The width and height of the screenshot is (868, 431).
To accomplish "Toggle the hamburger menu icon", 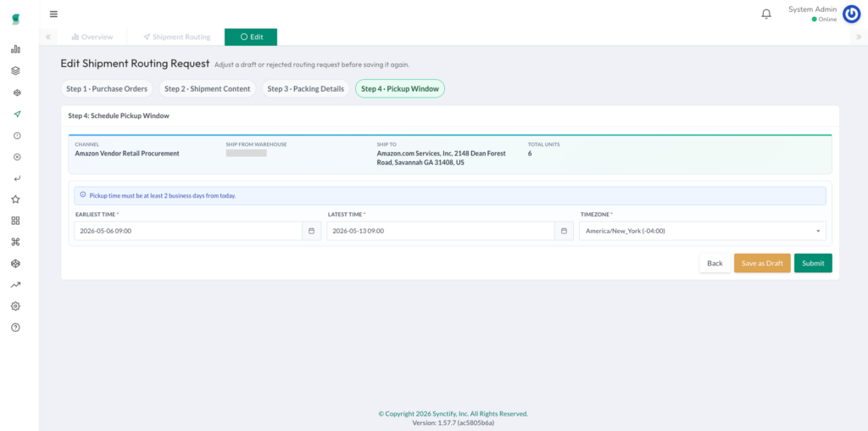I will [53, 14].
